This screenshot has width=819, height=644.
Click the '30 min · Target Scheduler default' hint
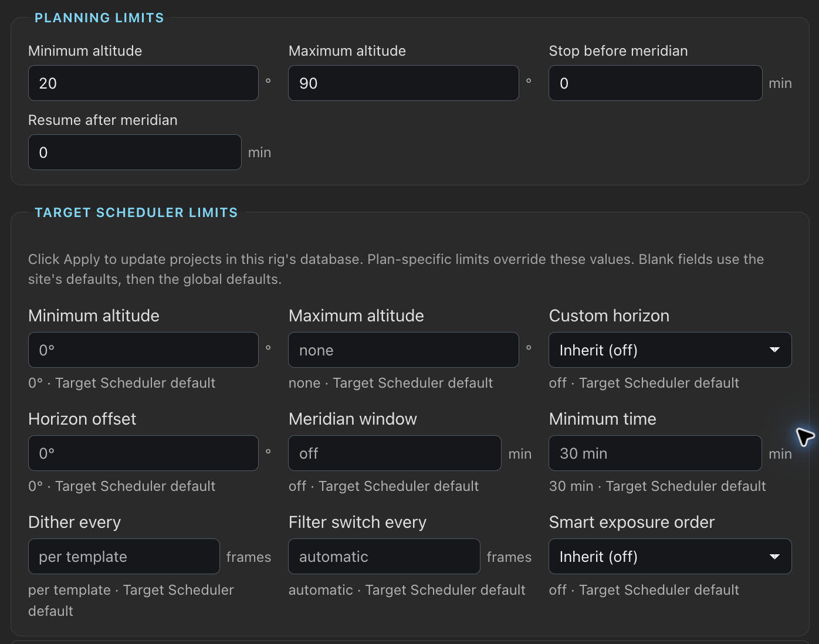pyautogui.click(x=658, y=486)
